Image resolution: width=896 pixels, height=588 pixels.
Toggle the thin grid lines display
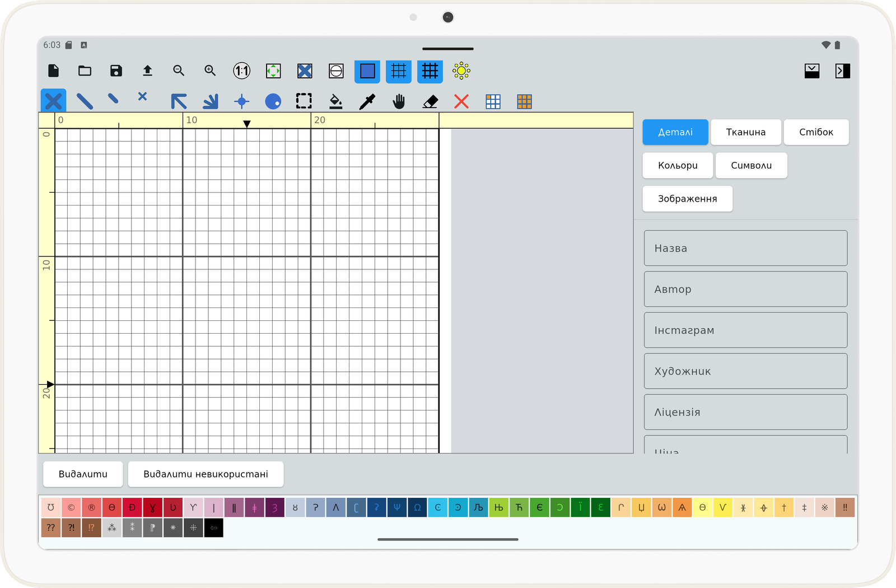[x=399, y=71]
